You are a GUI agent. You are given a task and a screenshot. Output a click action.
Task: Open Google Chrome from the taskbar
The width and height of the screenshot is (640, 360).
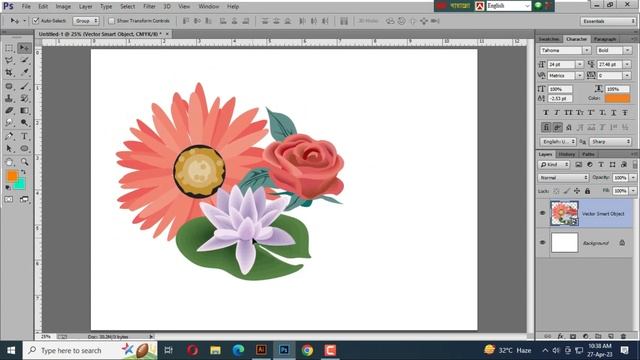[x=307, y=350]
